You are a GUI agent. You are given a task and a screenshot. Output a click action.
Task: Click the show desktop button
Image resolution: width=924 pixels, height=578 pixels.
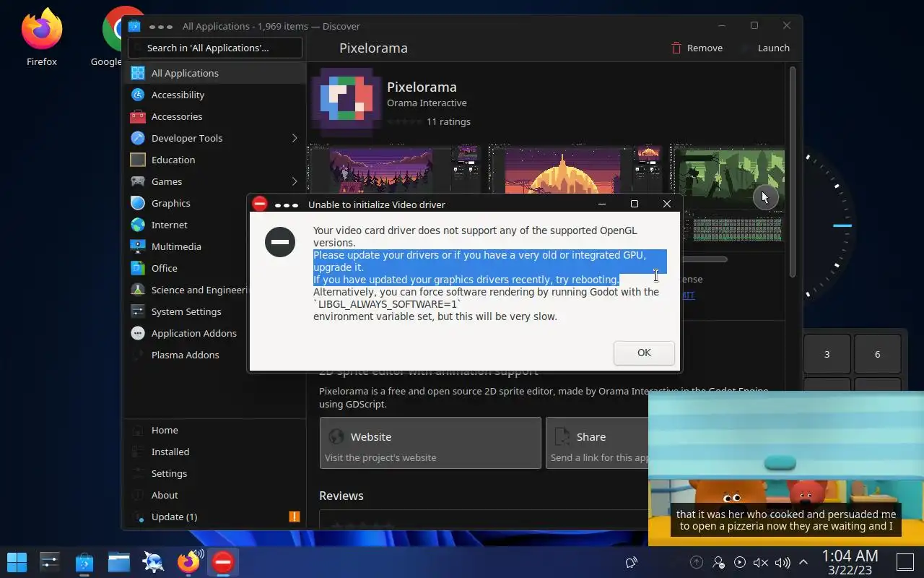[905, 562]
